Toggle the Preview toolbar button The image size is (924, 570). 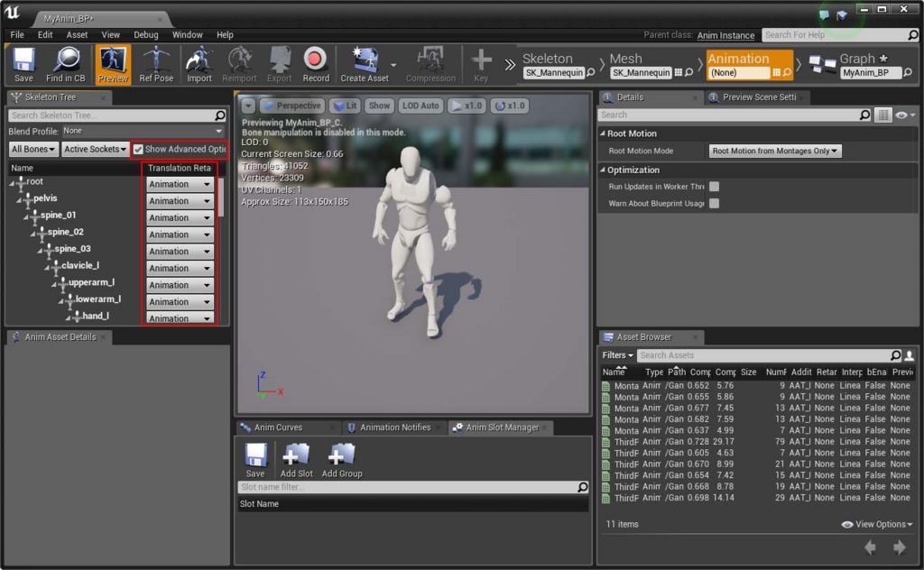(x=113, y=65)
